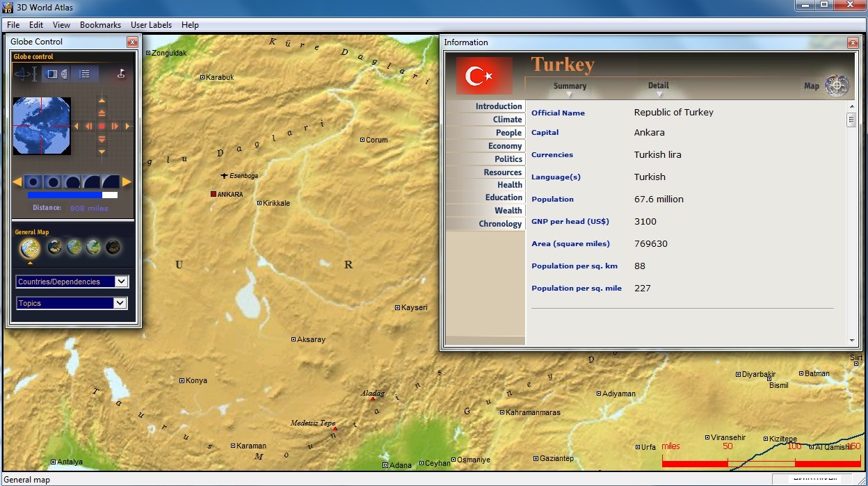
Task: Click the red center square navigation button
Action: [102, 127]
